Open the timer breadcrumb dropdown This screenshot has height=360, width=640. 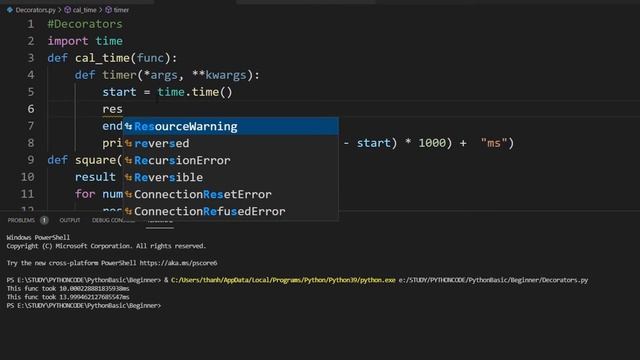121,10
